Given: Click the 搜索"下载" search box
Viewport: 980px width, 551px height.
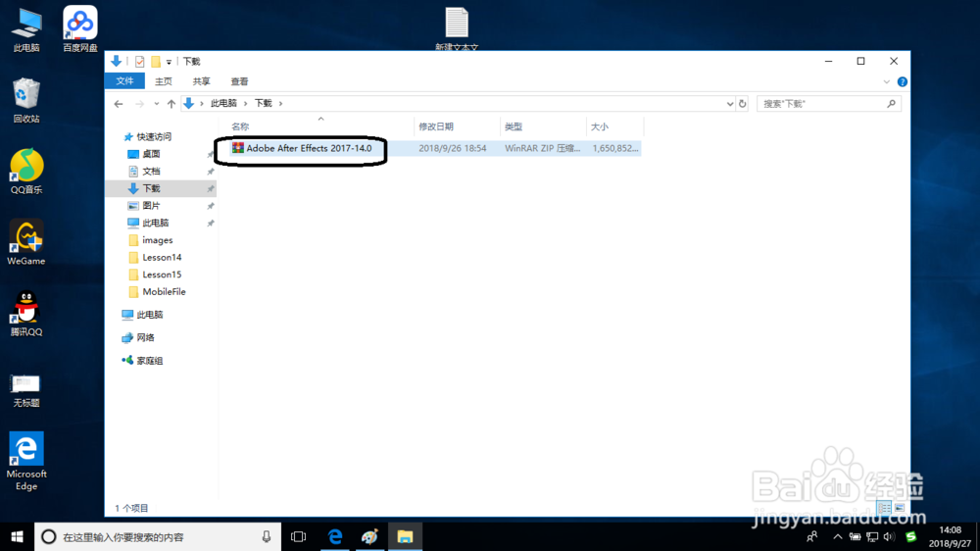Looking at the screenshot, I should (829, 104).
